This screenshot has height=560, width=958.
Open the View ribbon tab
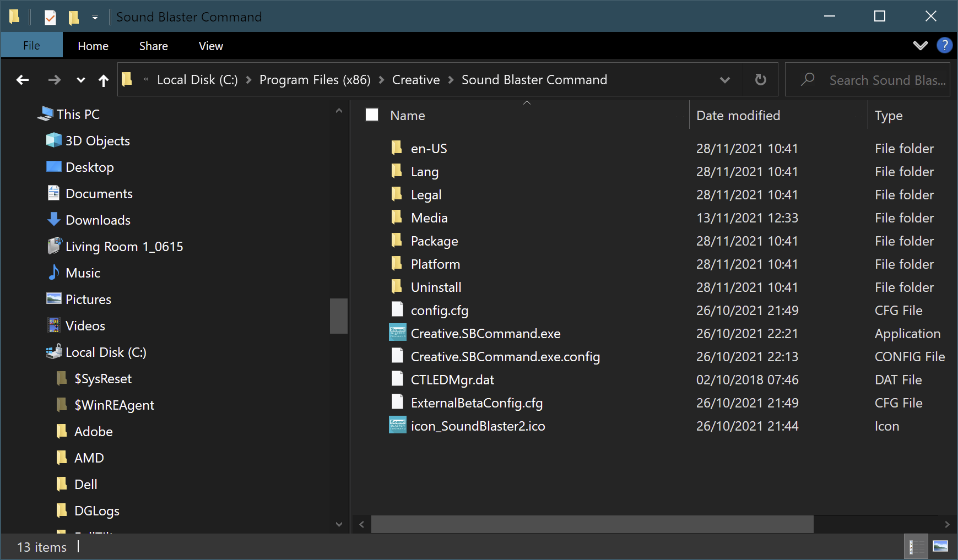(211, 46)
